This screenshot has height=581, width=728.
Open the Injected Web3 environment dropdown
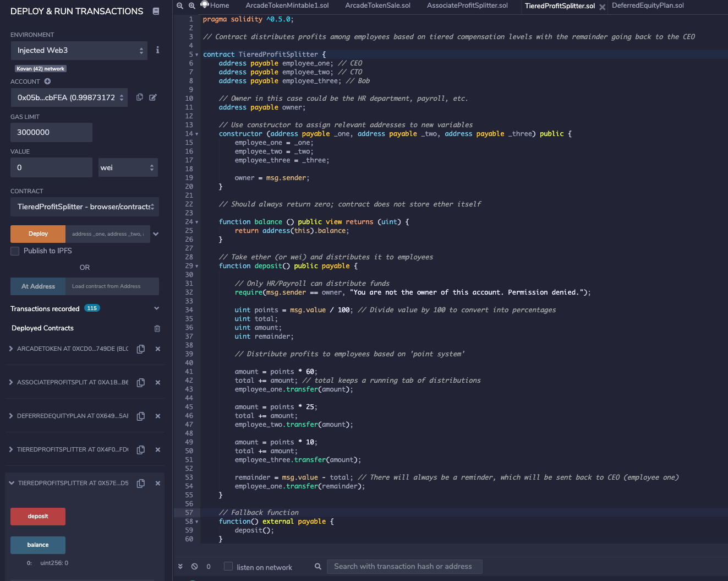[x=79, y=50]
